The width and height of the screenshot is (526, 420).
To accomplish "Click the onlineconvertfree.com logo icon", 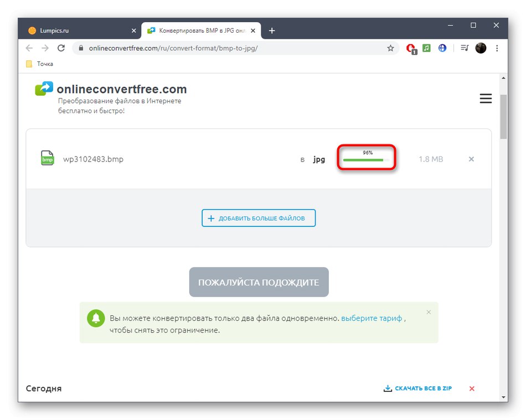I will (44, 88).
